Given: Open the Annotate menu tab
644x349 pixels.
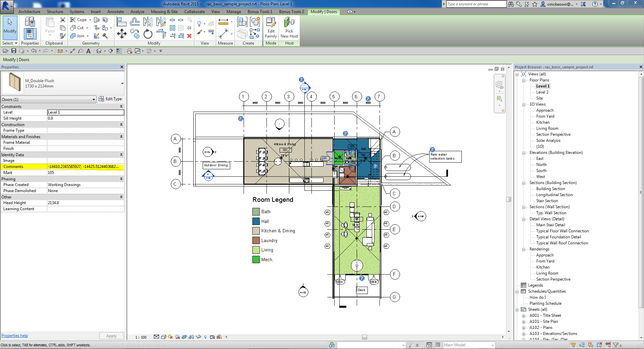Looking at the screenshot, I should [x=115, y=11].
